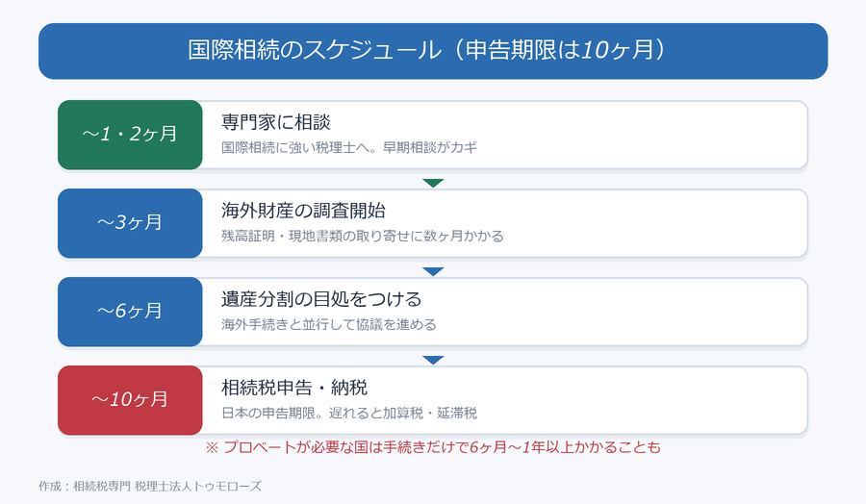Select the 専門家に相談 heading
Image resolution: width=866 pixels, height=504 pixels.
(276, 122)
